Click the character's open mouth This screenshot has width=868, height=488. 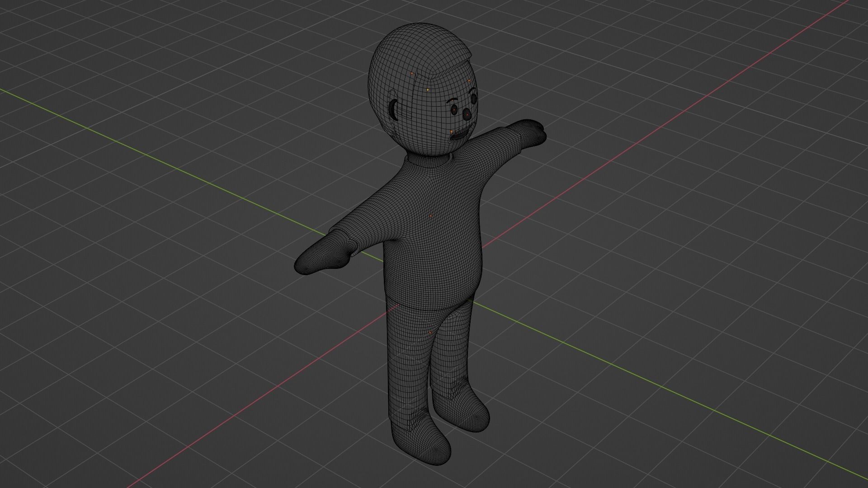click(460, 135)
